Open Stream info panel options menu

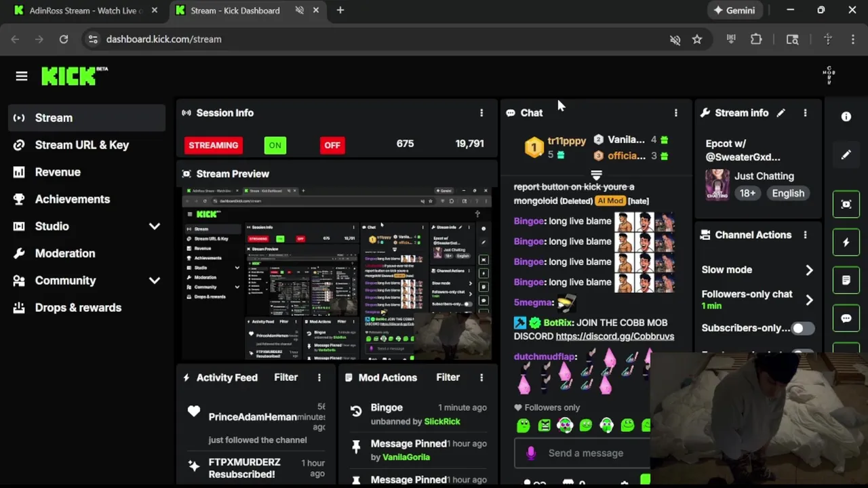[805, 113]
